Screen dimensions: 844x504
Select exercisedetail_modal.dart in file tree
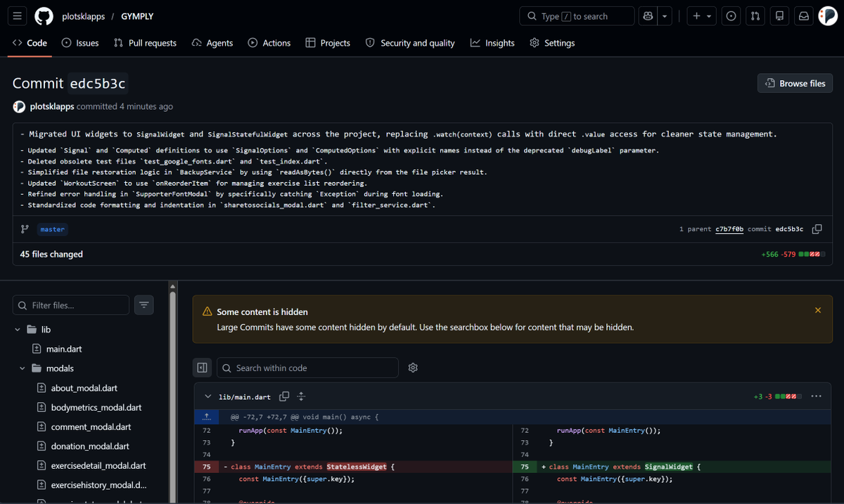pyautogui.click(x=98, y=465)
